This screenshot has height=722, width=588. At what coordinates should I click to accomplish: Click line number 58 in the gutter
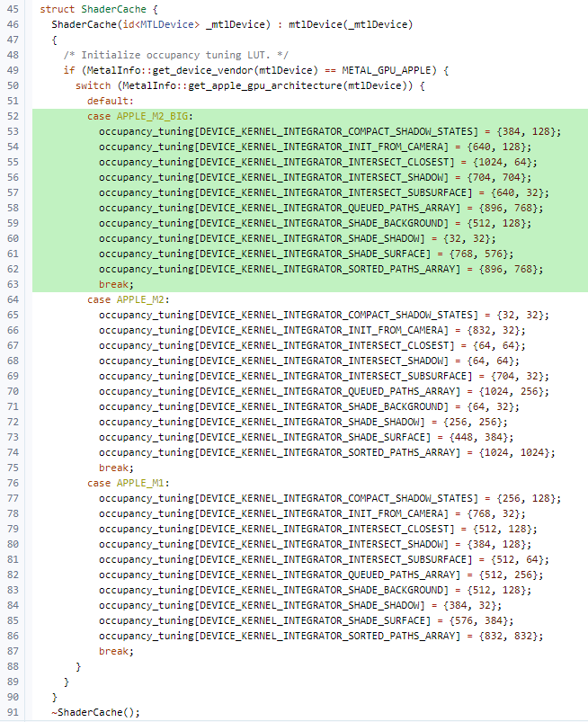coord(13,208)
